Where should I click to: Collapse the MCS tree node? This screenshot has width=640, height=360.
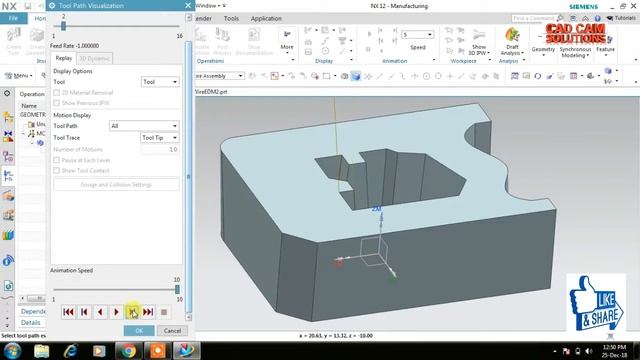click(23, 133)
